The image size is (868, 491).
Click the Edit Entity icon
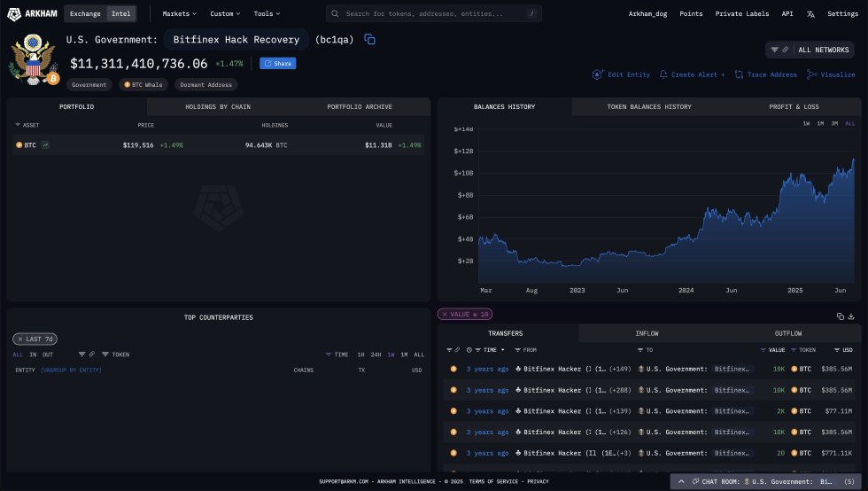pos(597,74)
